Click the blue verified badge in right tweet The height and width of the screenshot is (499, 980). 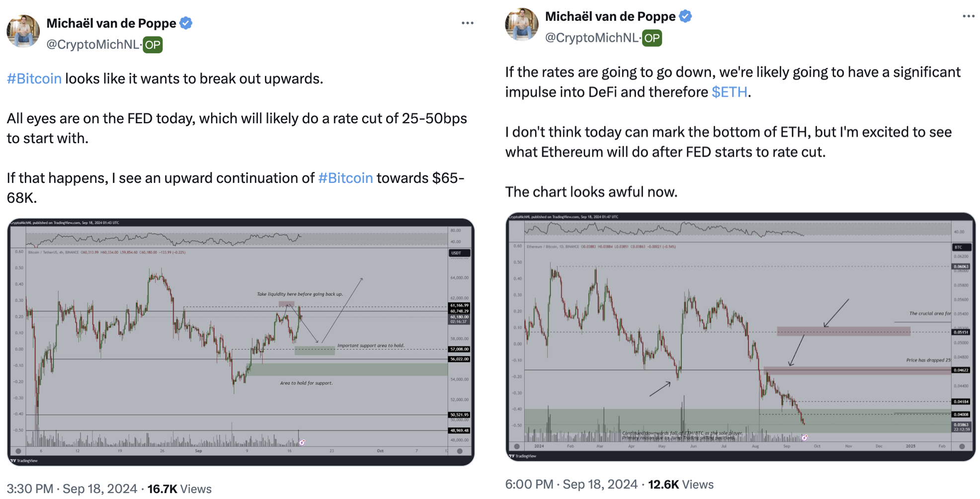coord(685,16)
